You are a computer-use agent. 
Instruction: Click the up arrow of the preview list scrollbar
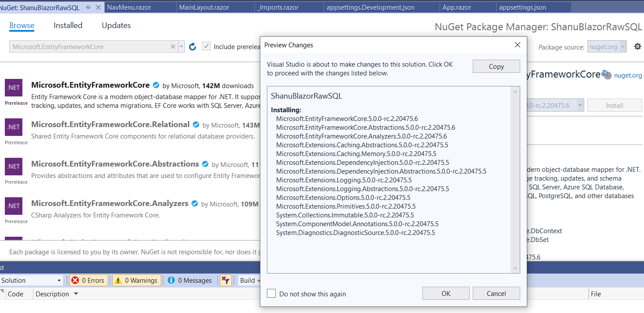coord(516,91)
